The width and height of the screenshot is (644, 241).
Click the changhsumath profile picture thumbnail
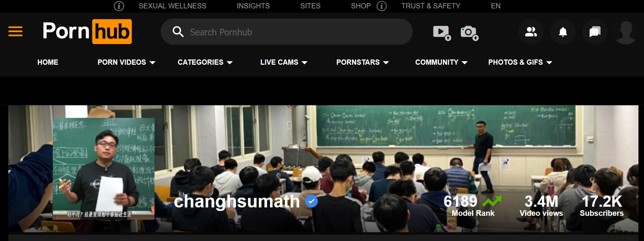click(103, 169)
